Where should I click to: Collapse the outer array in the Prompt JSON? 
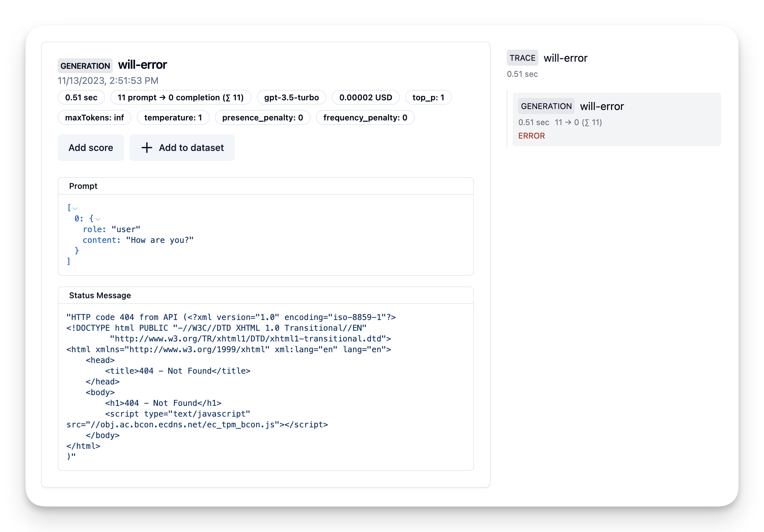[x=75, y=208]
